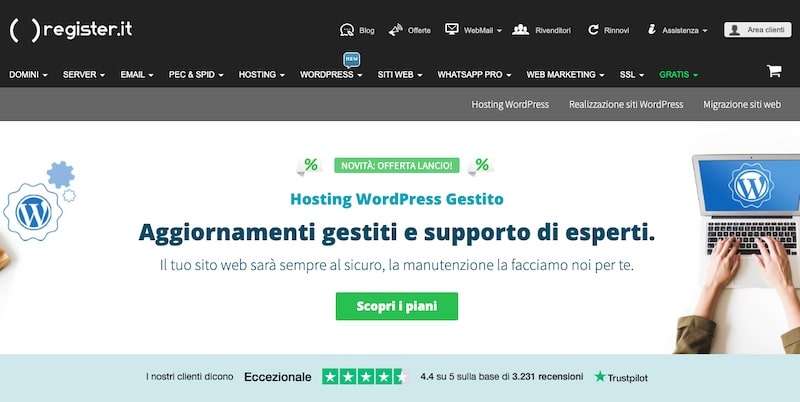Click the Trustpilot star rating graphic
The width and height of the screenshot is (800, 402).
point(365,377)
